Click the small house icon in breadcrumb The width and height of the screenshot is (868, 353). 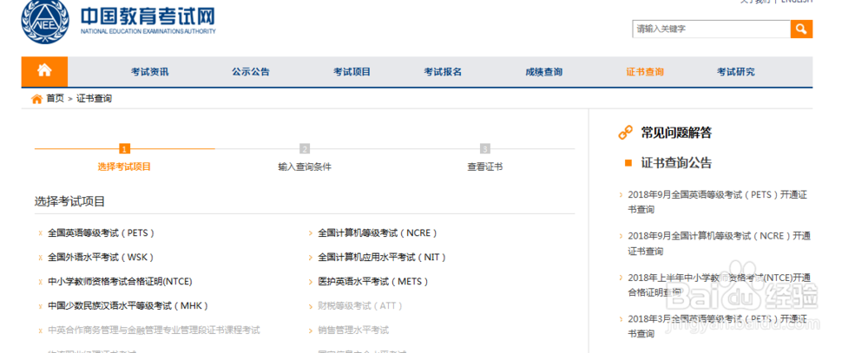[36, 99]
